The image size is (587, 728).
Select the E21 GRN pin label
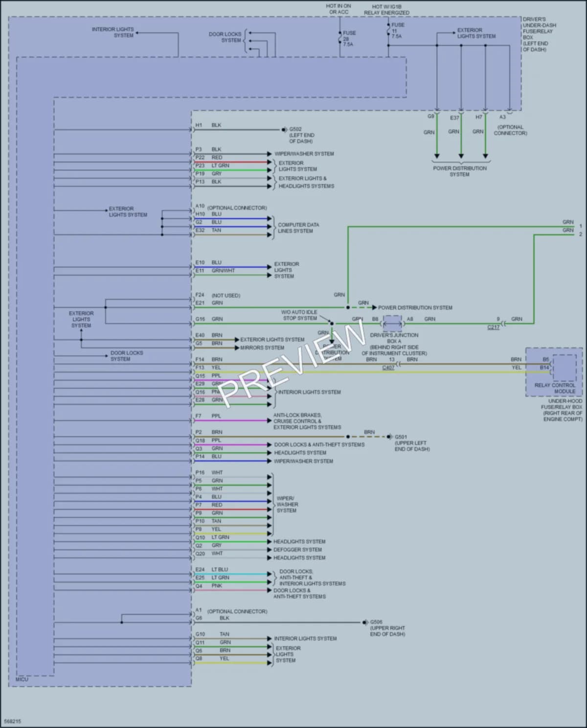209,303
